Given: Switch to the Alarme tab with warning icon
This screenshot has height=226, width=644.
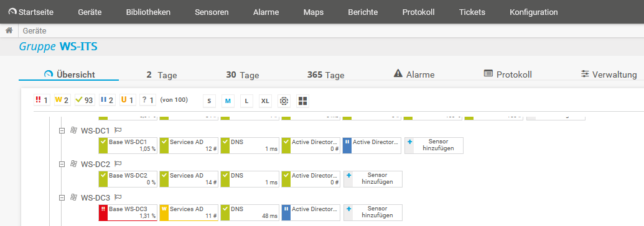Looking at the screenshot, I should click(x=414, y=75).
